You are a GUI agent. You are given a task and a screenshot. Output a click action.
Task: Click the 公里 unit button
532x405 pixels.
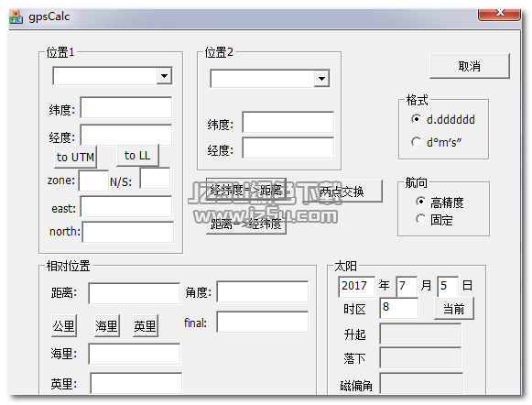click(64, 326)
